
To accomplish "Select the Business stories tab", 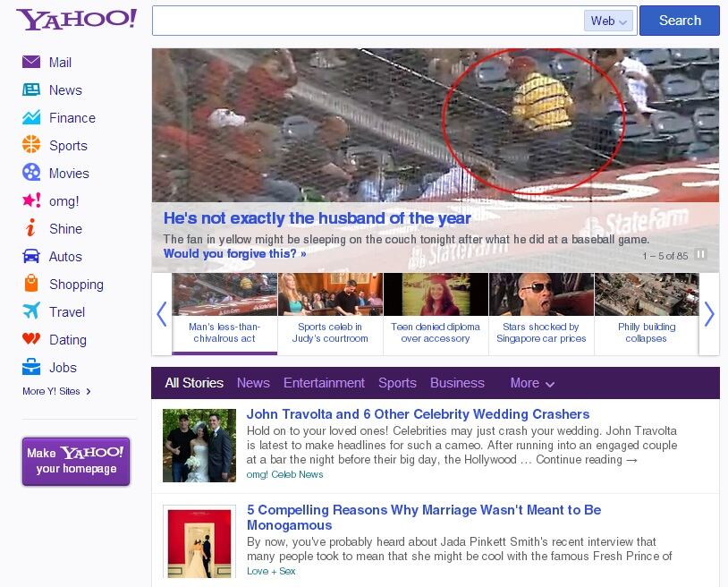I will pos(457,383).
